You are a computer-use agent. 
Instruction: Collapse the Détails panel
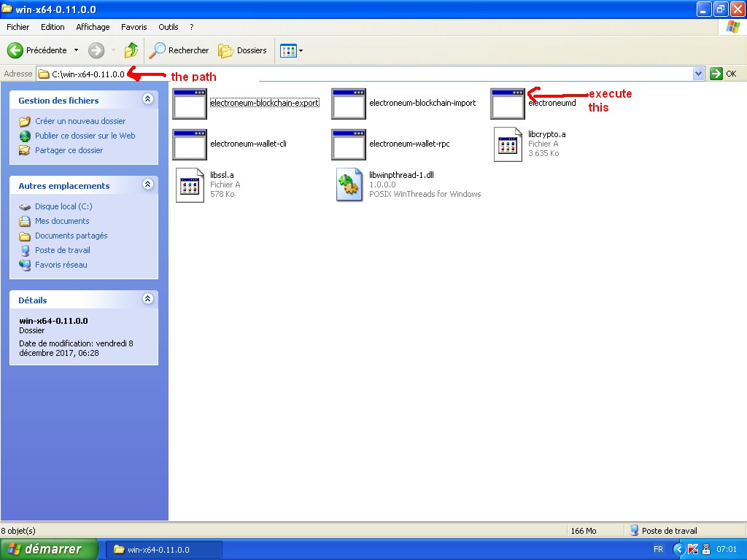point(147,298)
